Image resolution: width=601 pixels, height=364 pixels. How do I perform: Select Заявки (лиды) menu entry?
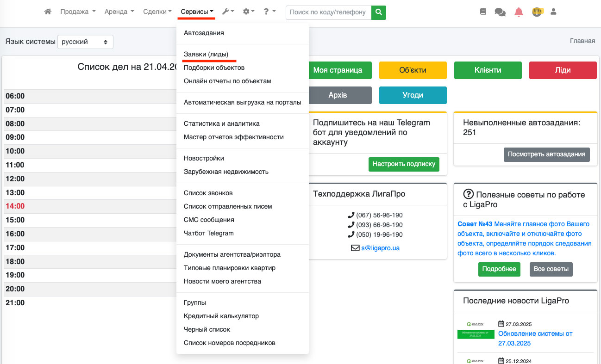(x=206, y=54)
